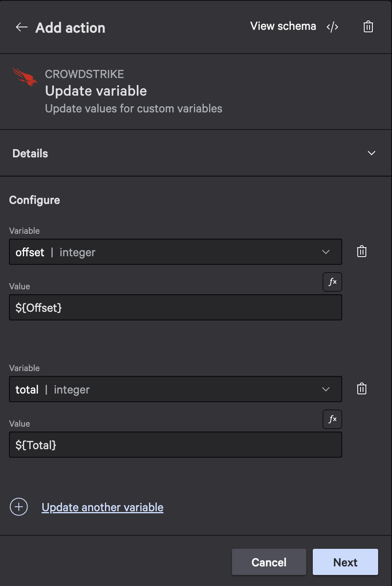Click inside the ${Offset} value field
This screenshot has height=586, width=392.
(x=176, y=307)
